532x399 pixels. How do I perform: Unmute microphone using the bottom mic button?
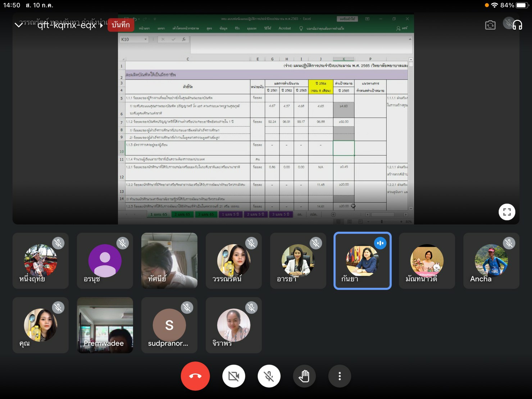[269, 376]
